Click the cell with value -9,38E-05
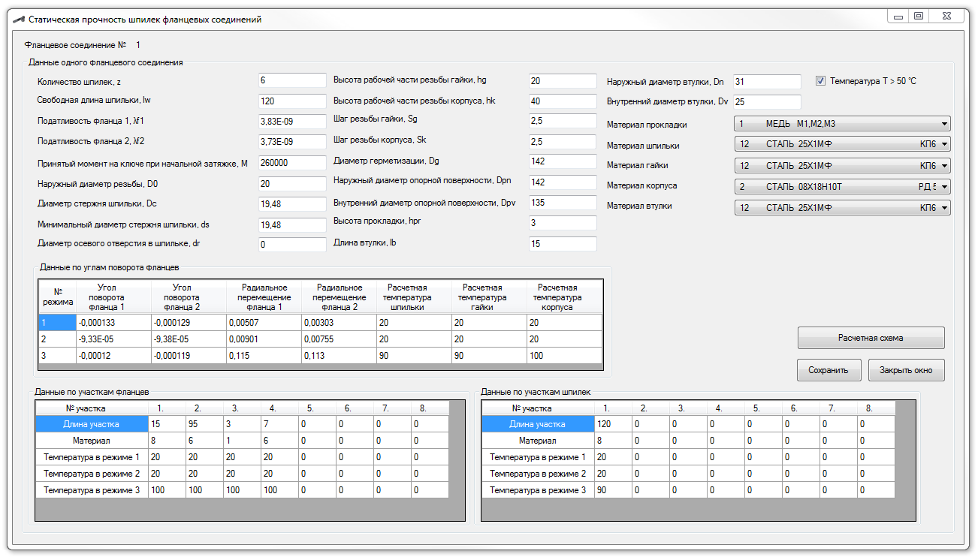The width and height of the screenshot is (978, 560). point(189,339)
